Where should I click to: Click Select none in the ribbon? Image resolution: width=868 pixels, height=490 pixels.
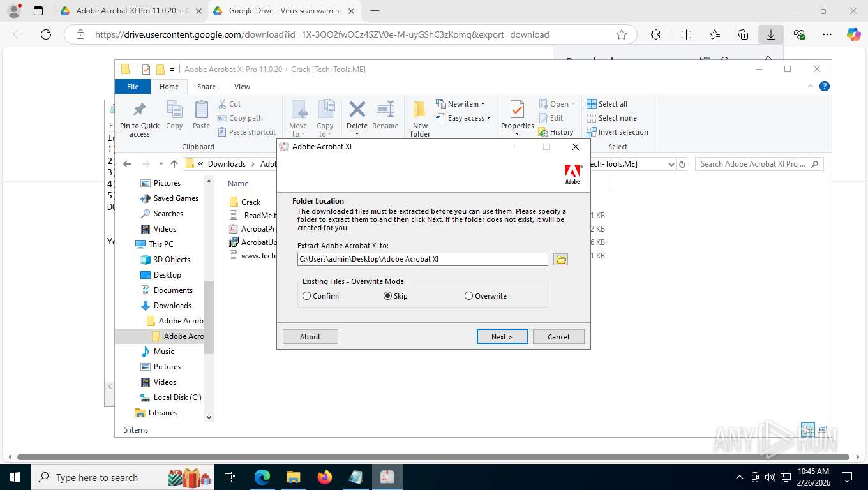pos(611,118)
